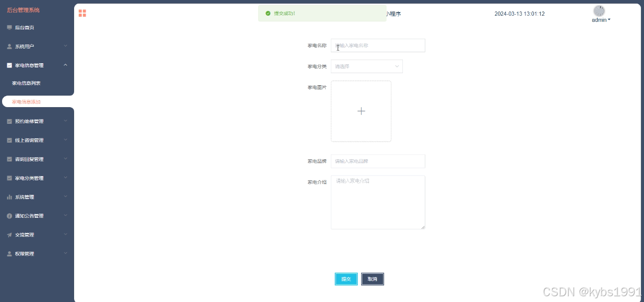Open the admin user dropdown
Screen dimensions: 644x302
(601, 20)
